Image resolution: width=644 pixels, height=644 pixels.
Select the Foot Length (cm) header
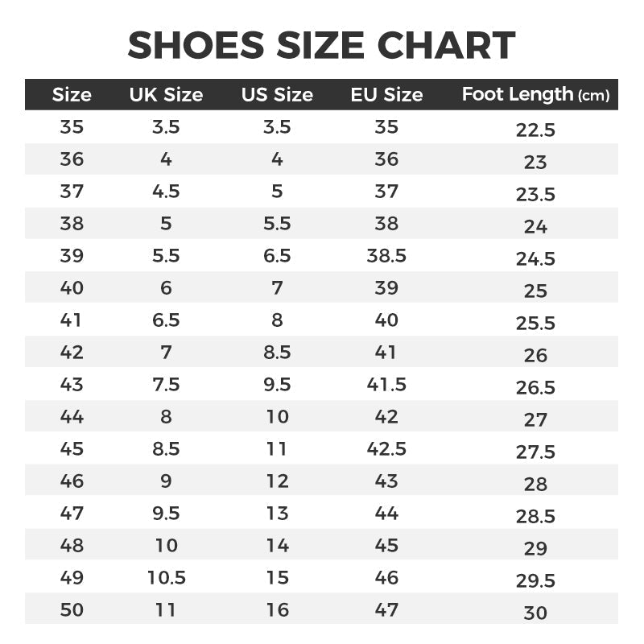pyautogui.click(x=535, y=95)
